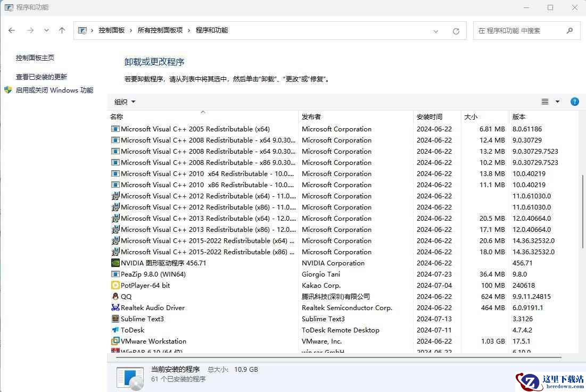Click the VMware Workstation icon
Screen dimensions: 586x392
coord(115,341)
